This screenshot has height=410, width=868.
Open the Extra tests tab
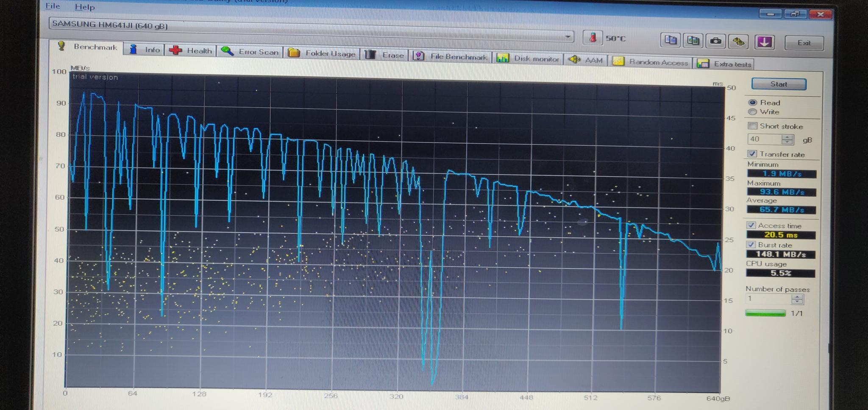[724, 64]
